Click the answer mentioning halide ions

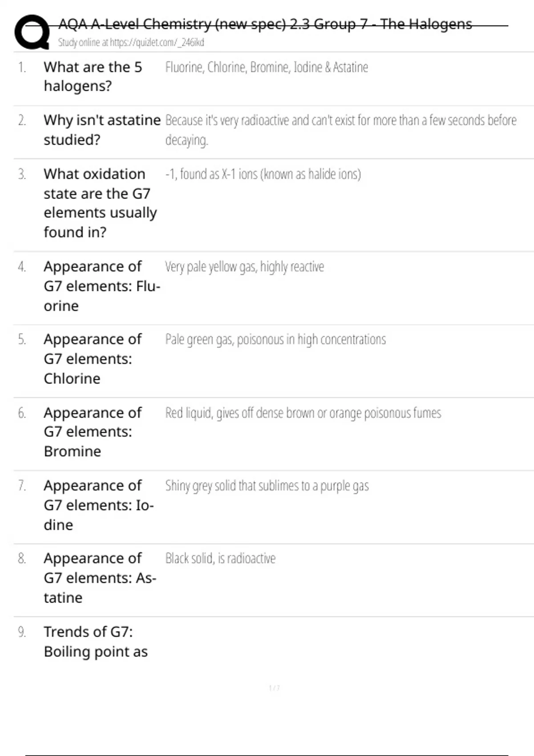point(263,174)
